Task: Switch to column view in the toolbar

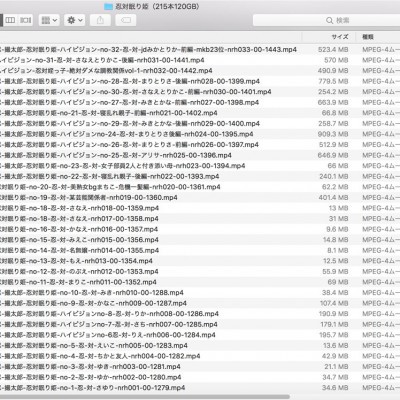Action: pos(10,20)
